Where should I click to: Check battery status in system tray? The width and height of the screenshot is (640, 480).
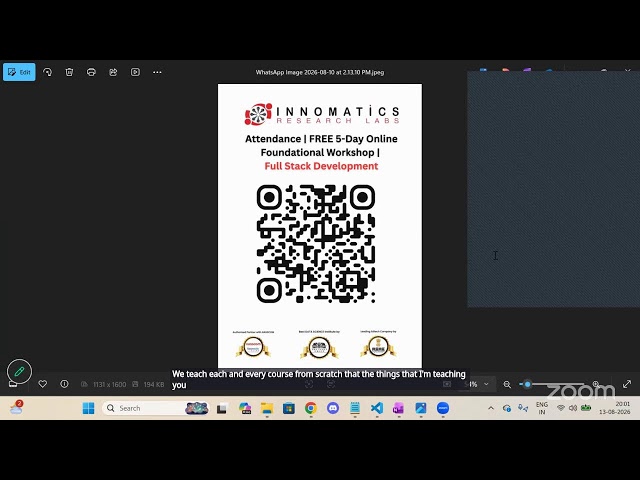[x=586, y=408]
